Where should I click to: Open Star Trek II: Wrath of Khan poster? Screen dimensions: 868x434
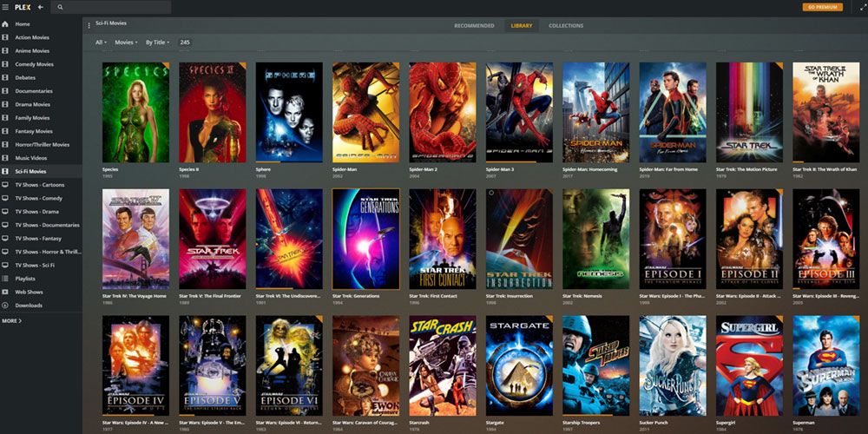point(826,112)
